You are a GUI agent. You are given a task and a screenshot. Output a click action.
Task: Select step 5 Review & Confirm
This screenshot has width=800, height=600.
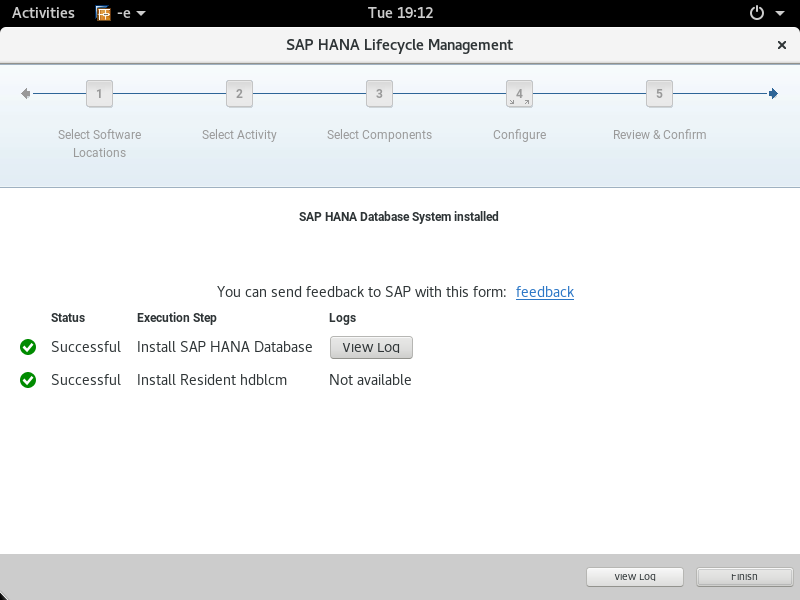coord(659,93)
